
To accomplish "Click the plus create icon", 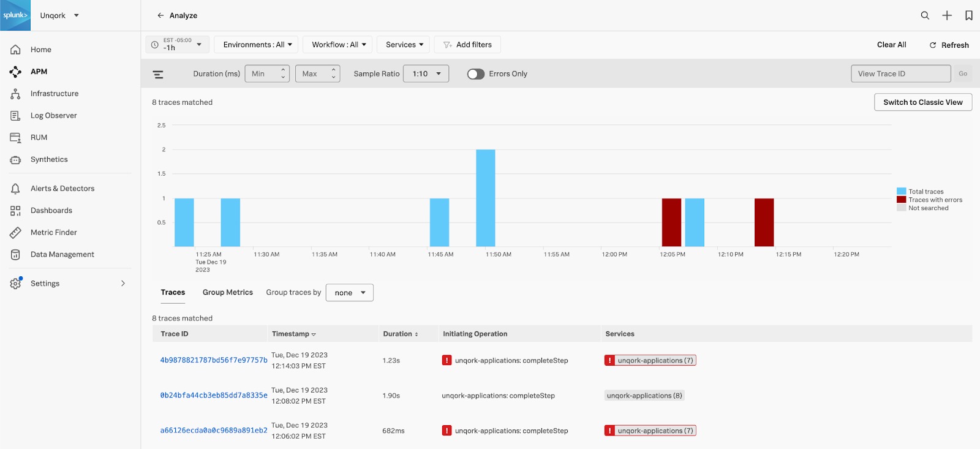I will pyautogui.click(x=947, y=15).
